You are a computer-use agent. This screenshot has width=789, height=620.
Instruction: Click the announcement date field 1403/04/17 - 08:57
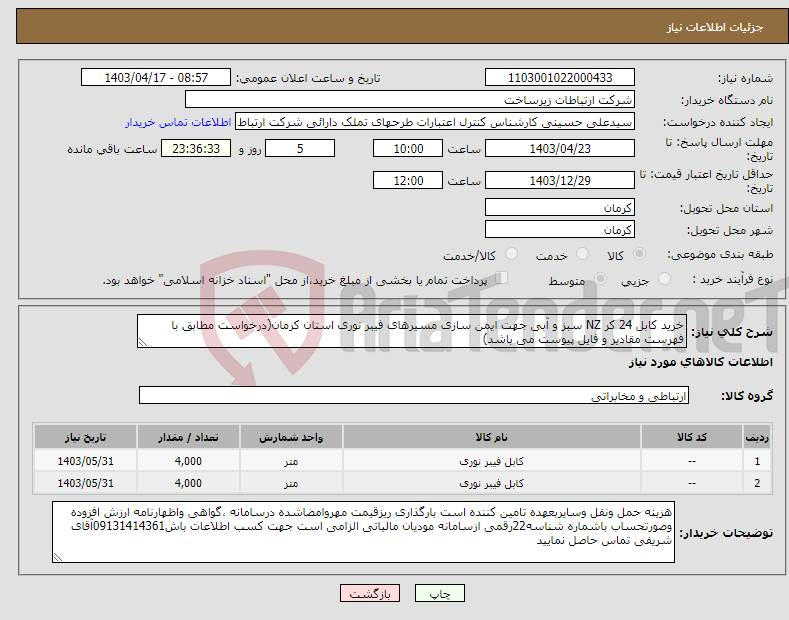(155, 78)
